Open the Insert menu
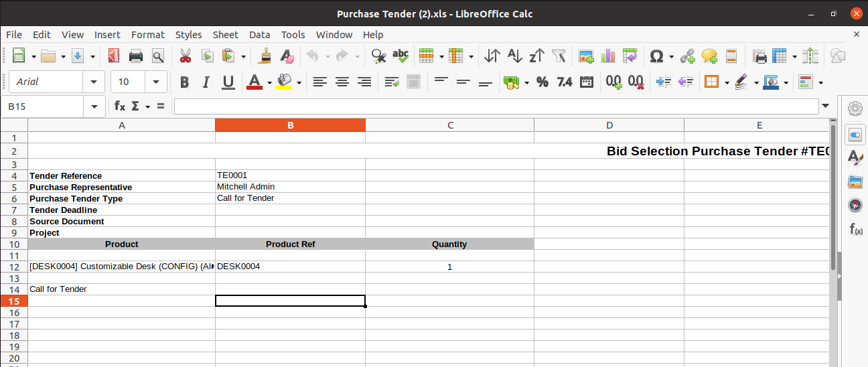Image resolution: width=868 pixels, height=367 pixels. [x=107, y=34]
